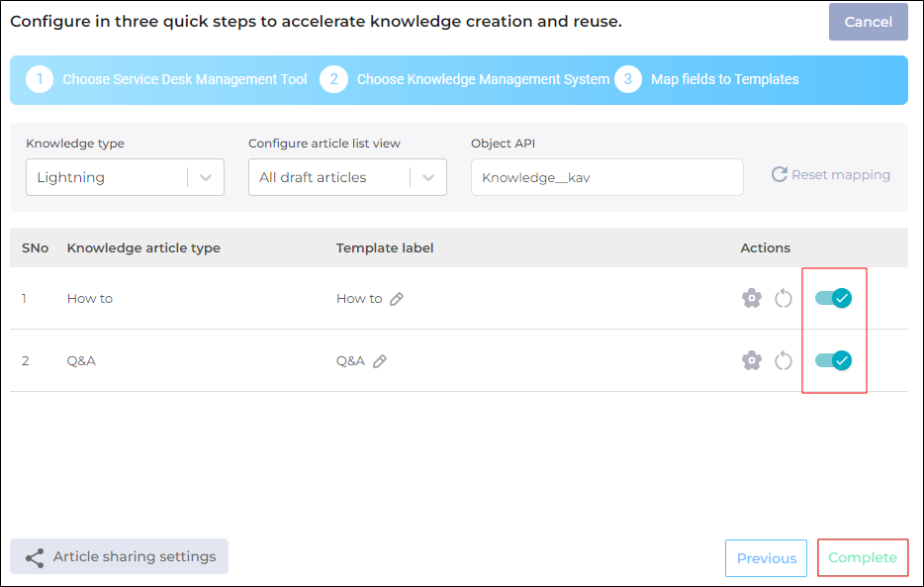Expand the Knowledge type Lightning dropdown
The height and width of the screenshot is (587, 924).
(x=125, y=177)
